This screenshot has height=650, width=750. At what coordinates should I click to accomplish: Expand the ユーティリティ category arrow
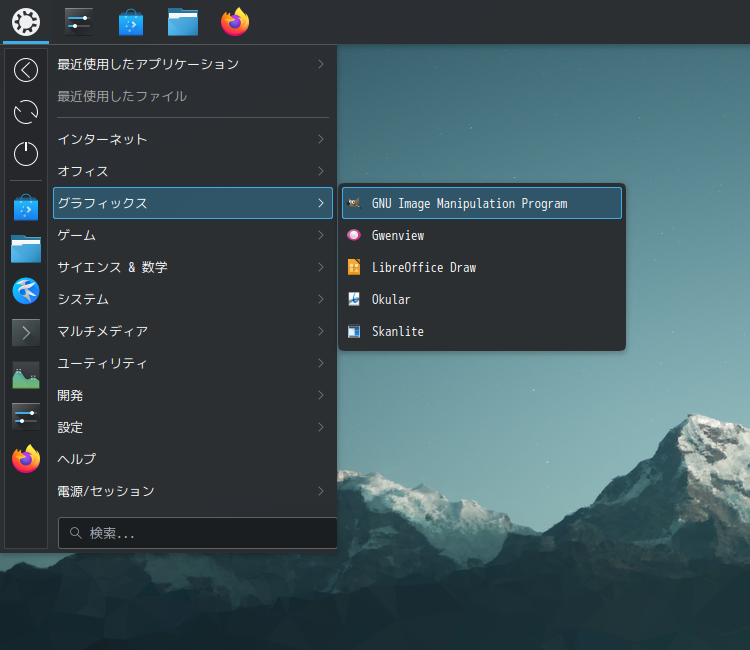[x=321, y=364]
